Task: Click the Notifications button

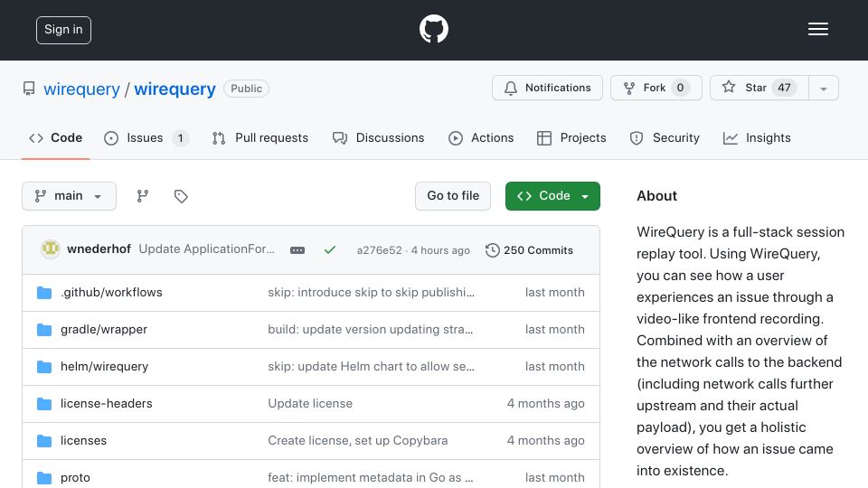Action: tap(547, 88)
